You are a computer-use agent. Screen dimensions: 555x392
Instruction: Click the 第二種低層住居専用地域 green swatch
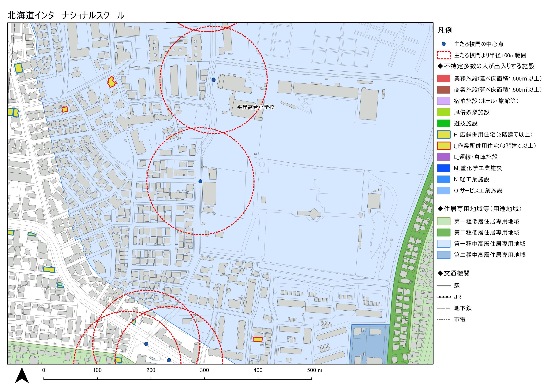444,232
